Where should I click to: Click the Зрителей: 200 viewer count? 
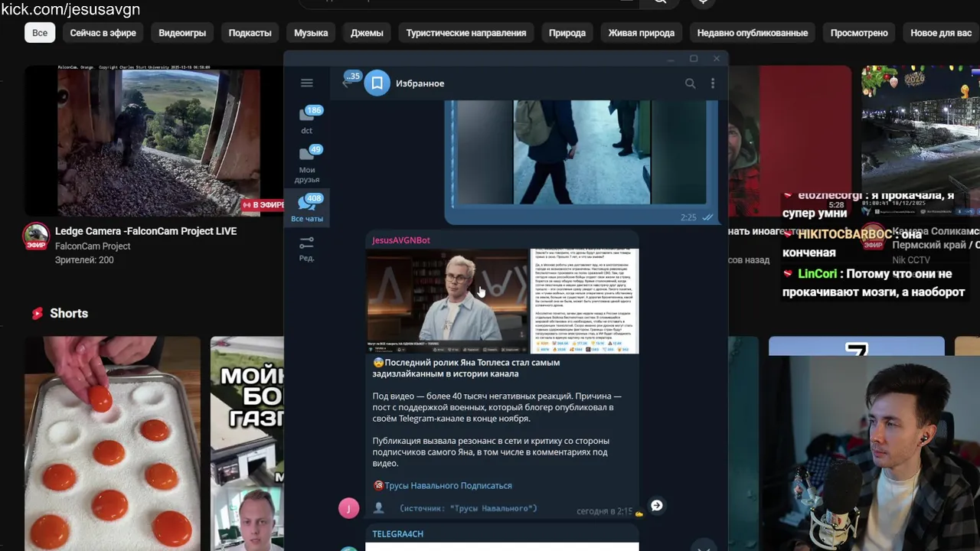(84, 260)
